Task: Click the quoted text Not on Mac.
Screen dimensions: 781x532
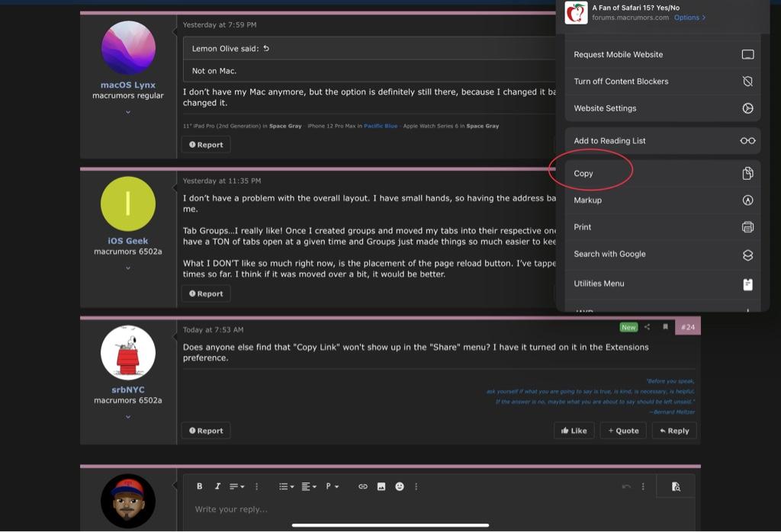Action: click(x=214, y=71)
